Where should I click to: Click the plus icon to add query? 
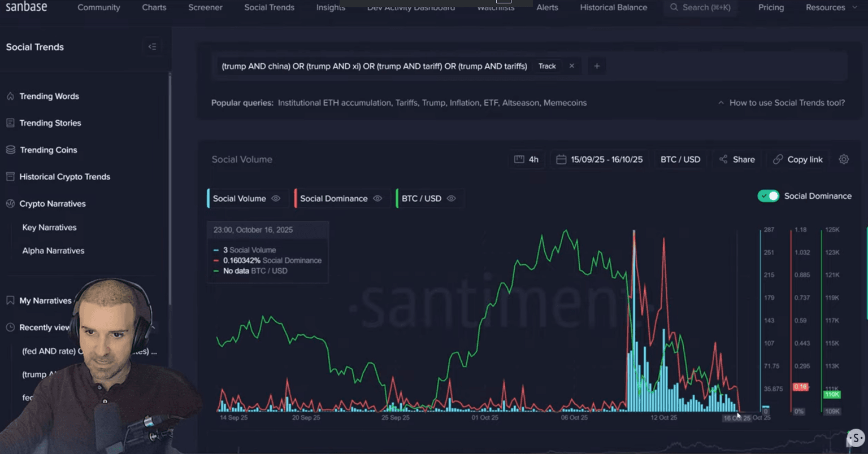pos(597,66)
